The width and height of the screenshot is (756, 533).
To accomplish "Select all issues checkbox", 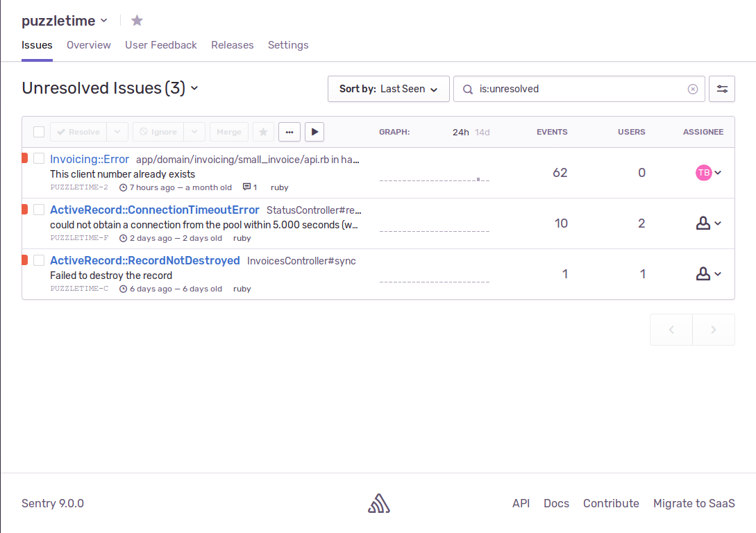I will [x=39, y=132].
